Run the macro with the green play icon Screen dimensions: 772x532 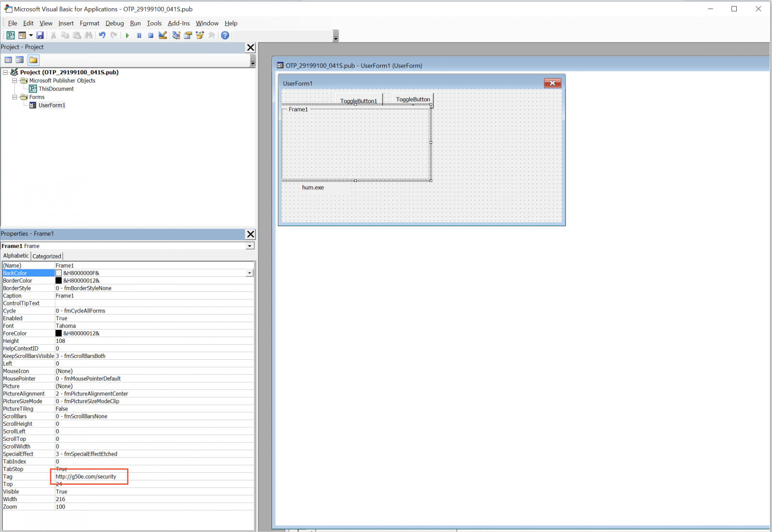[127, 35]
